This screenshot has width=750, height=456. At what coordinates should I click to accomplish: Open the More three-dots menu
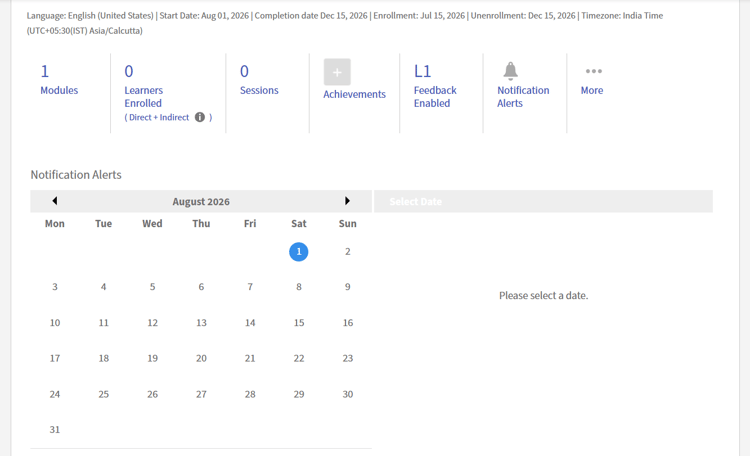pos(594,71)
